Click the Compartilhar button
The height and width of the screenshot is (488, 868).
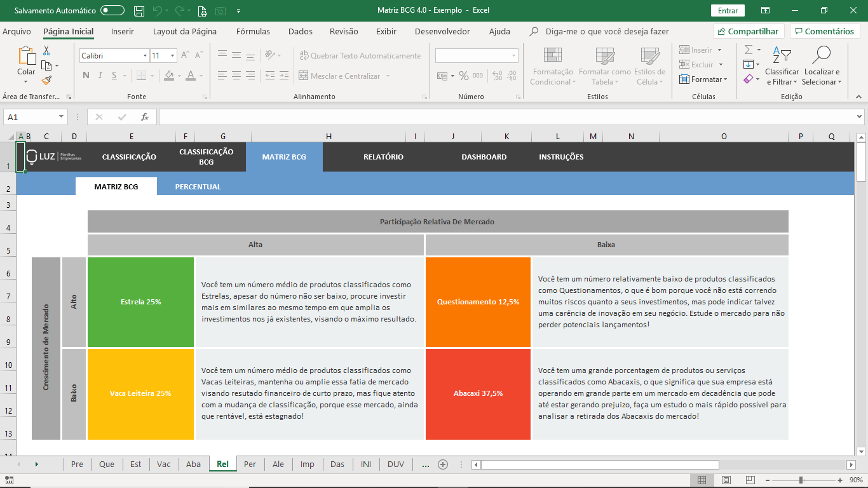click(x=749, y=31)
